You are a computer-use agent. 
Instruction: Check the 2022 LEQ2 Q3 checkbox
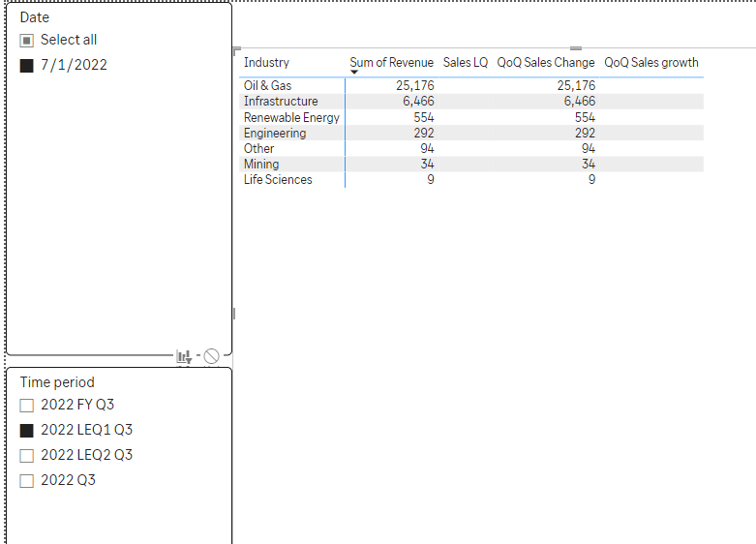[26, 455]
